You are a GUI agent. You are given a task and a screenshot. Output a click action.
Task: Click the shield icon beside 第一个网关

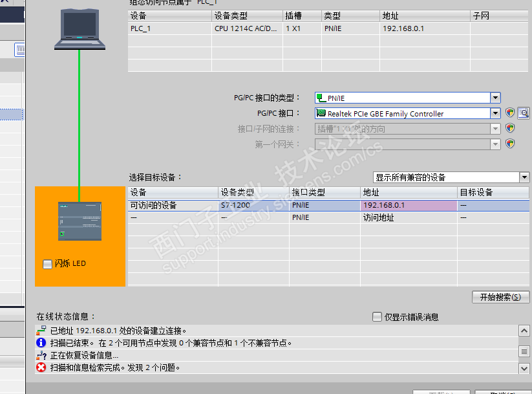(510, 144)
